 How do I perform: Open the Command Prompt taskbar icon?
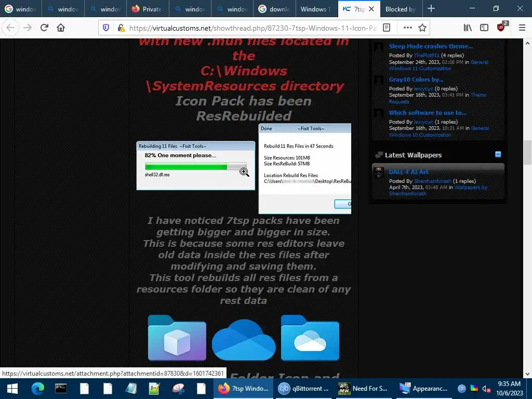click(61, 389)
